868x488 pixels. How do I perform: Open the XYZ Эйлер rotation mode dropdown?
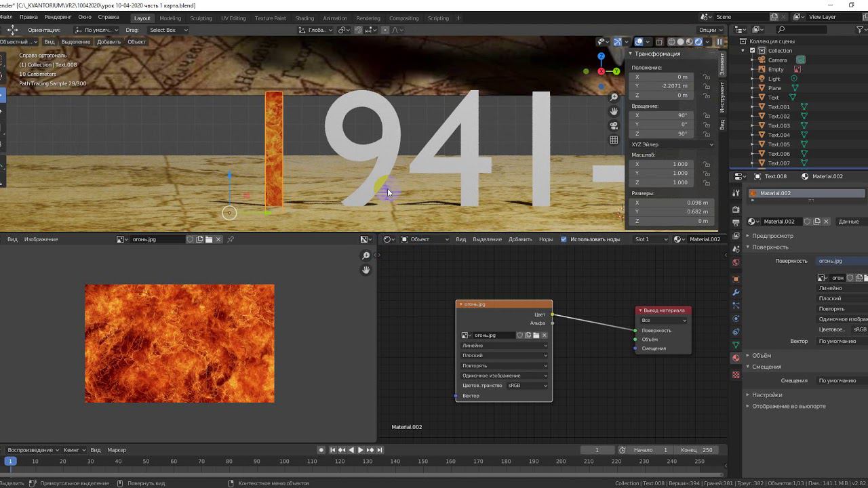click(x=671, y=144)
